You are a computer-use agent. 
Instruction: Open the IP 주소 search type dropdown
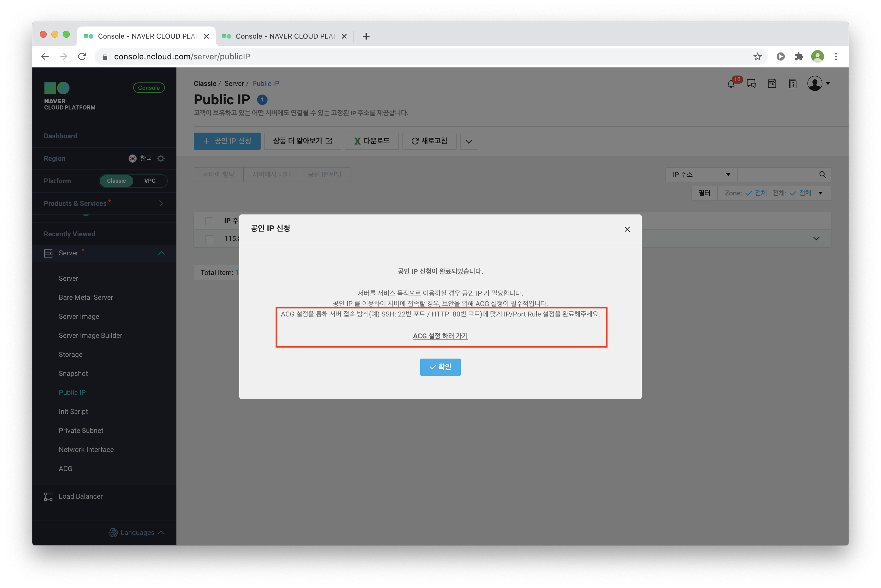(x=701, y=174)
